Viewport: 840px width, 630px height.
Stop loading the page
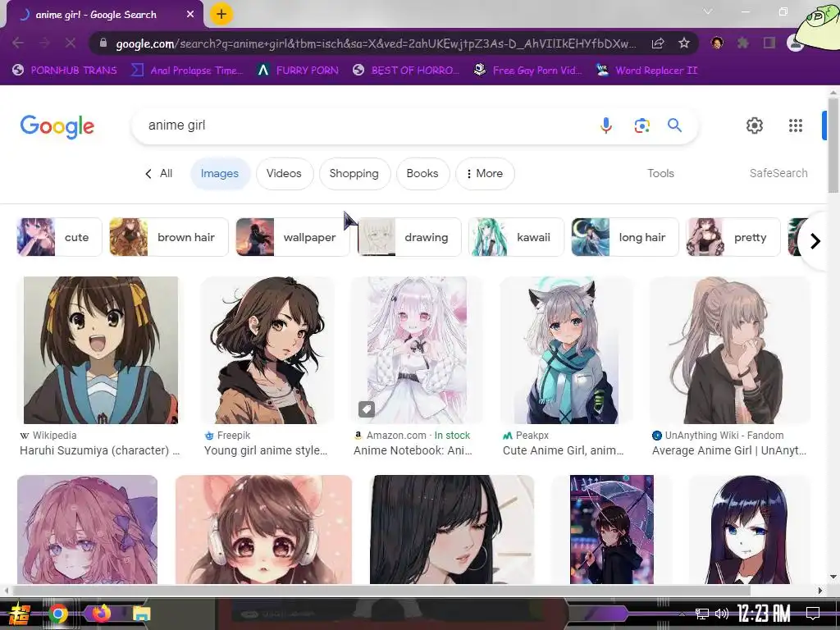click(71, 43)
